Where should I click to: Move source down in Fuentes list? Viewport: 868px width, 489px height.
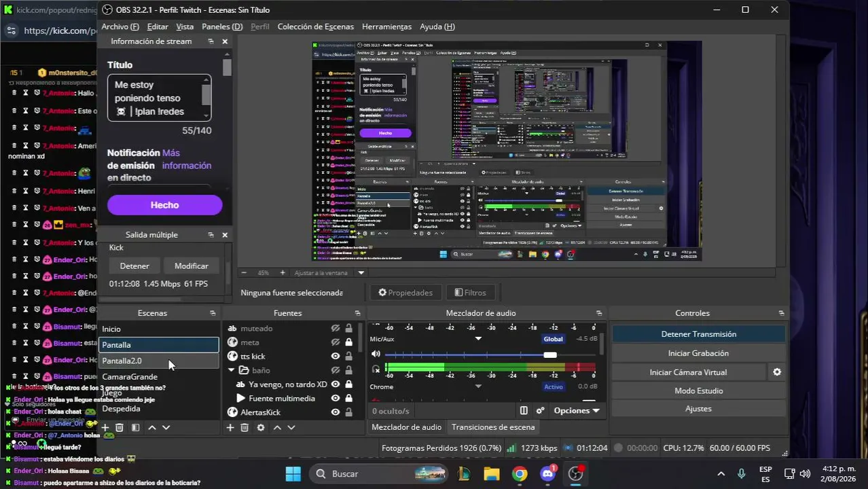291,427
